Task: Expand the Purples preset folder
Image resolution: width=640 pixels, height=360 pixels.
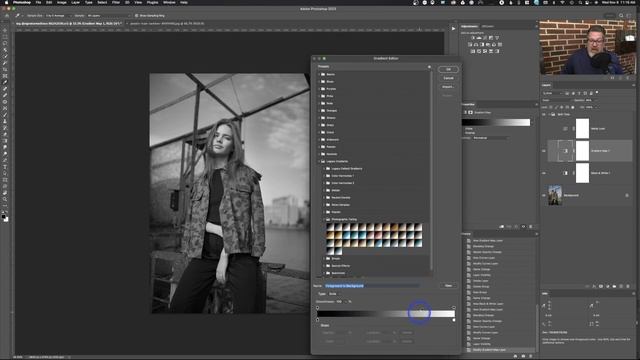Action: [319, 89]
